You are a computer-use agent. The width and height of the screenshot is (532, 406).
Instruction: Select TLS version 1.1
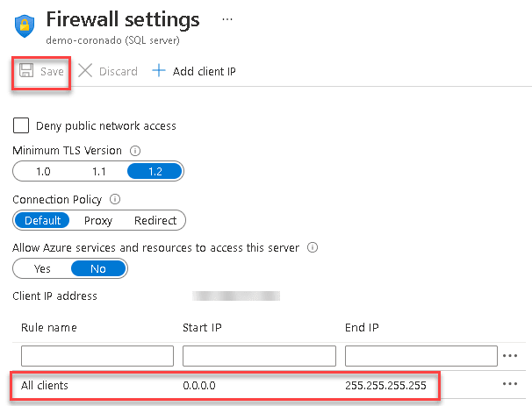pyautogui.click(x=99, y=171)
